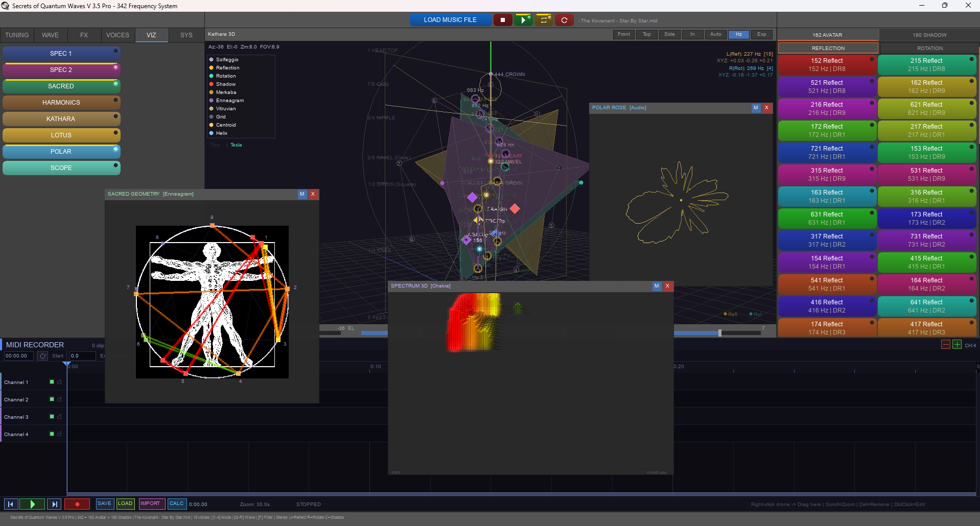Toggle the loop playback button
Screen dimensions: 980x526
coord(543,20)
